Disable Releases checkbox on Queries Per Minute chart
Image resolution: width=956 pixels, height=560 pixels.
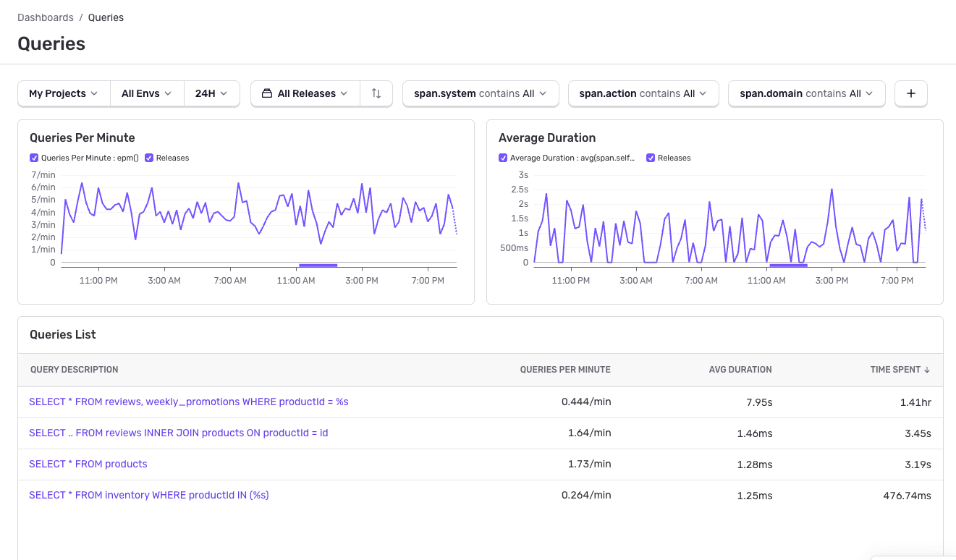149,158
